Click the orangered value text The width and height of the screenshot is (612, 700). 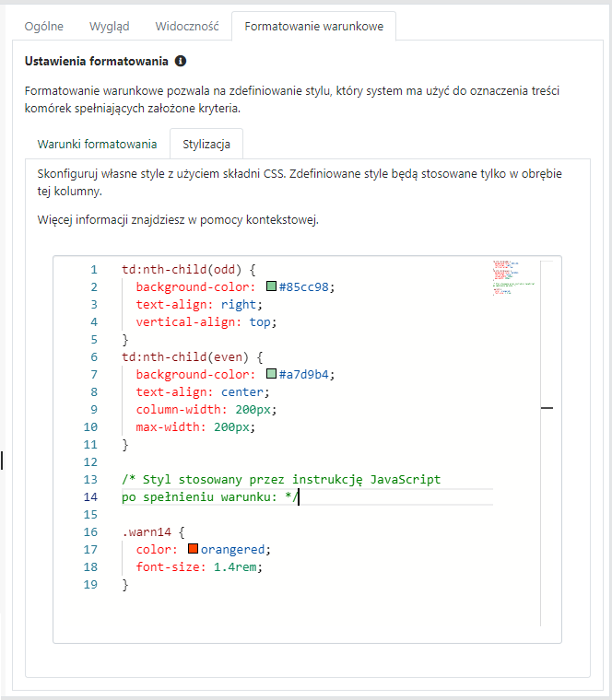coord(233,550)
